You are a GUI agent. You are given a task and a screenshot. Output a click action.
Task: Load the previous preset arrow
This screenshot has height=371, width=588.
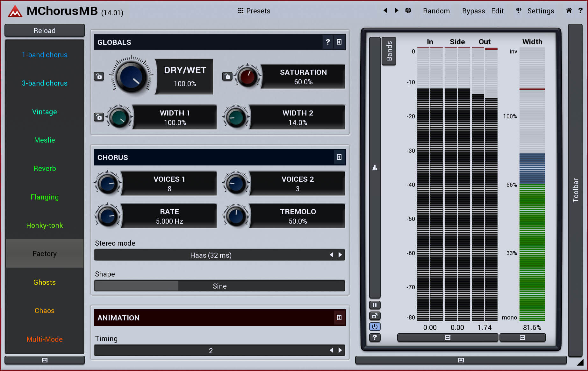[x=385, y=10]
